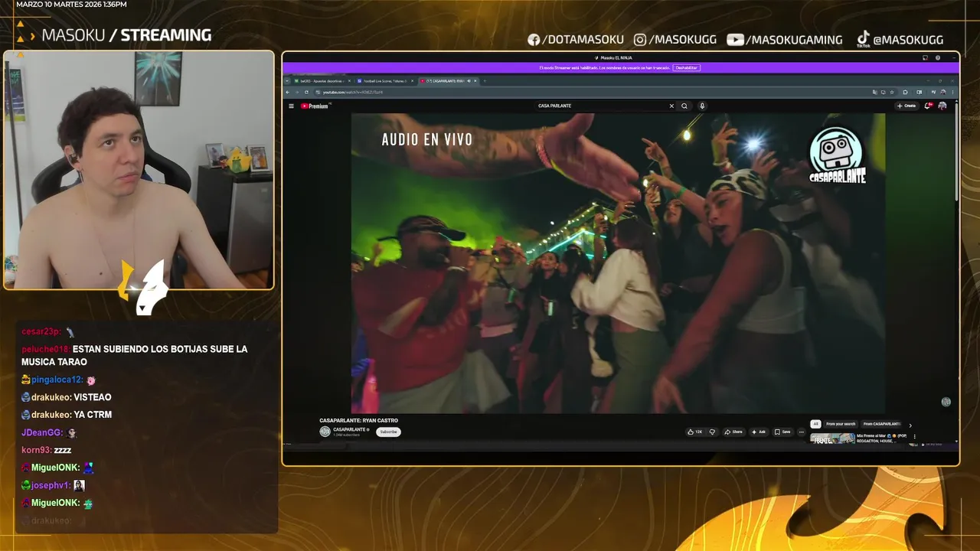
Task: Go to the YouTube Premium home logo
Action: 315,106
